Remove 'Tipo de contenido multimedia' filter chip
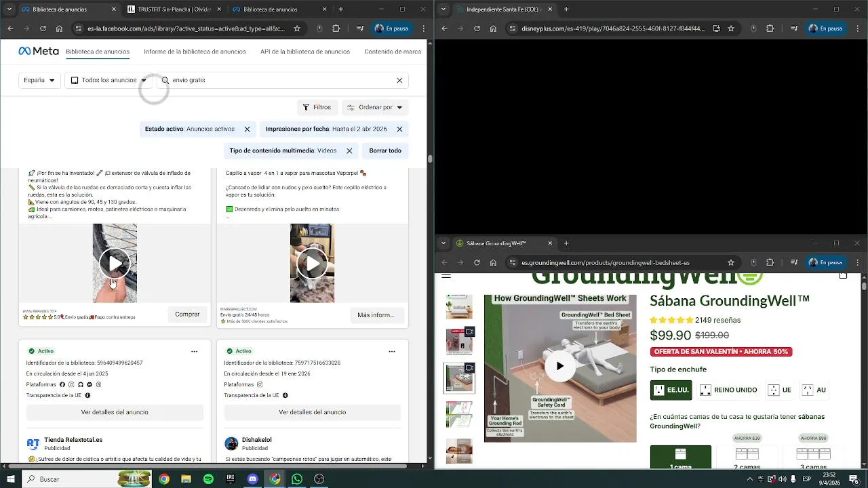 (349, 150)
